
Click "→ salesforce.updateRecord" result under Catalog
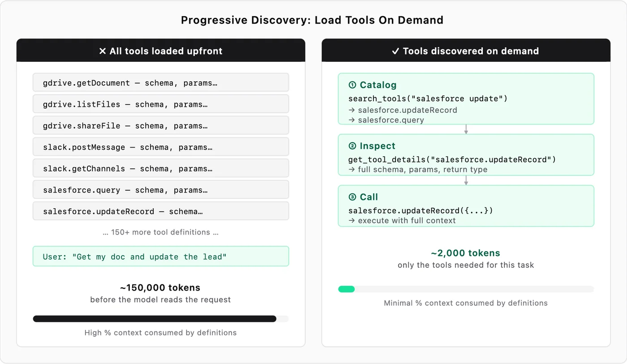coord(403,110)
